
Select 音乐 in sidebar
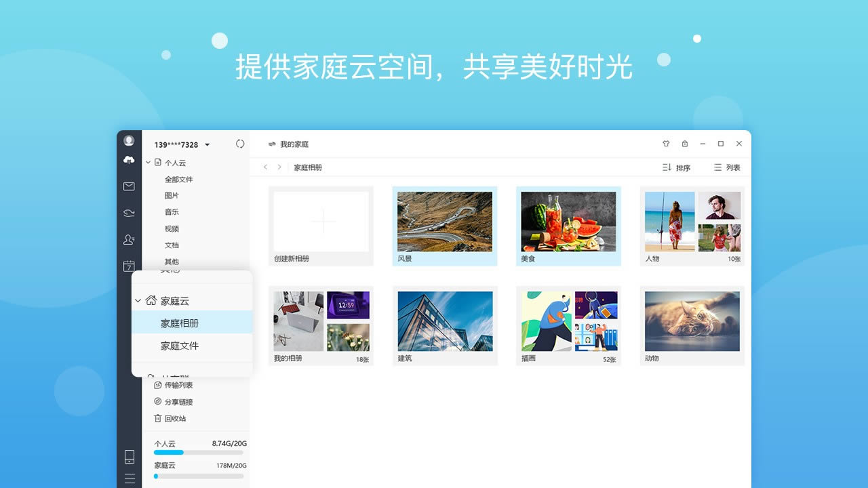click(172, 212)
